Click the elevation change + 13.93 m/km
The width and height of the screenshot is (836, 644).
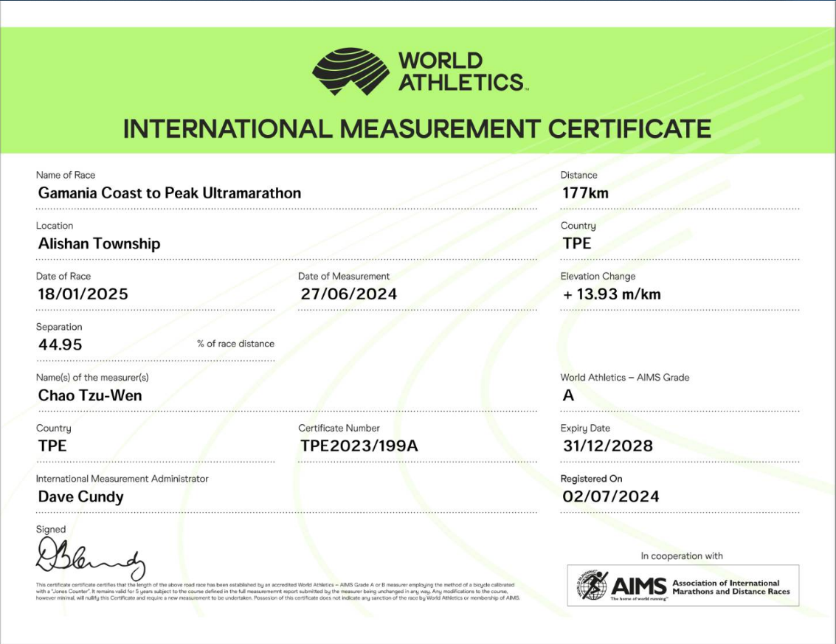(611, 294)
